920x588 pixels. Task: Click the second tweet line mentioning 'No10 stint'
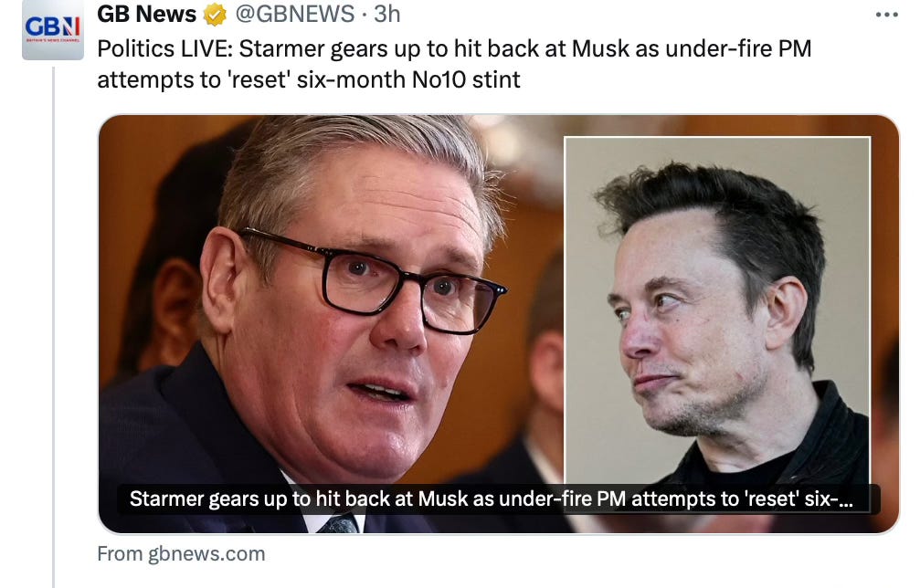point(309,79)
